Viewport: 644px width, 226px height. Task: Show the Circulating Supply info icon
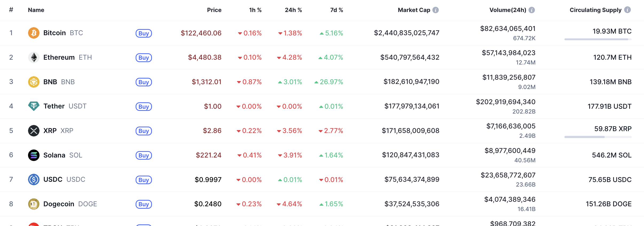pyautogui.click(x=627, y=10)
